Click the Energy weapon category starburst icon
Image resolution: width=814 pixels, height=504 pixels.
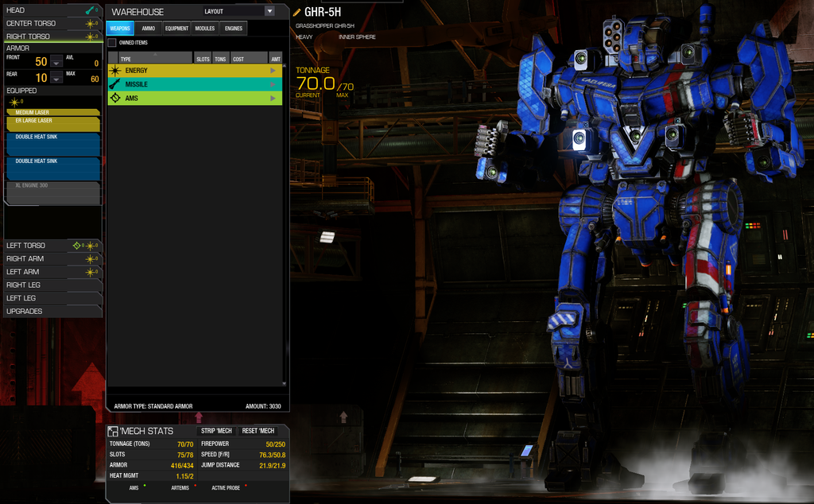[x=115, y=71]
